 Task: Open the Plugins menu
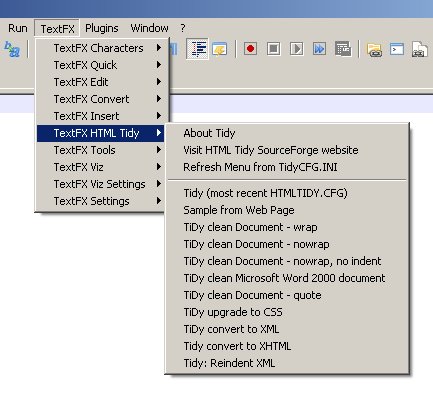point(102,28)
